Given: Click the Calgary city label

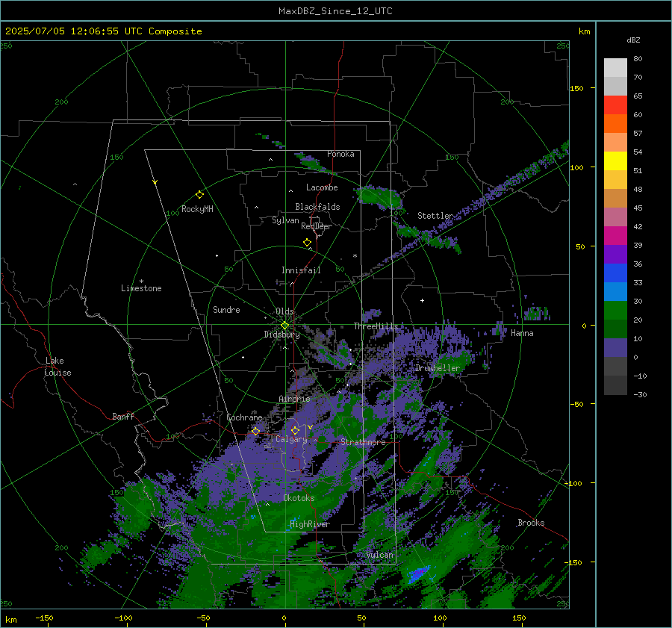Looking at the screenshot, I should [x=291, y=439].
